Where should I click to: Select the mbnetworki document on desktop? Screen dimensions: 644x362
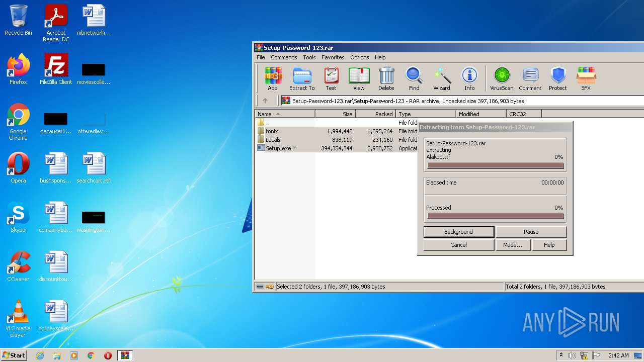tap(94, 20)
